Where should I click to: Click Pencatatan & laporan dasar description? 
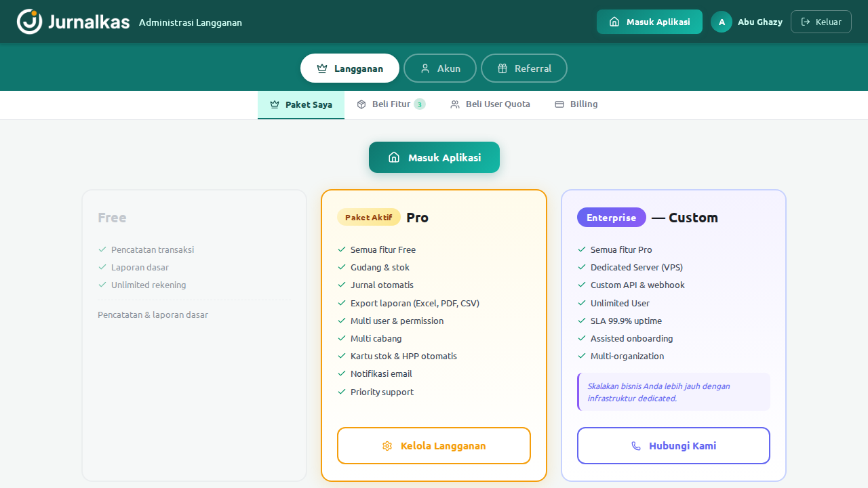(153, 315)
